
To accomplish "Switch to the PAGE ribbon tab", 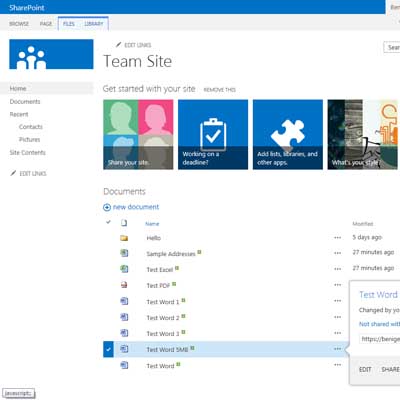I will click(x=46, y=24).
